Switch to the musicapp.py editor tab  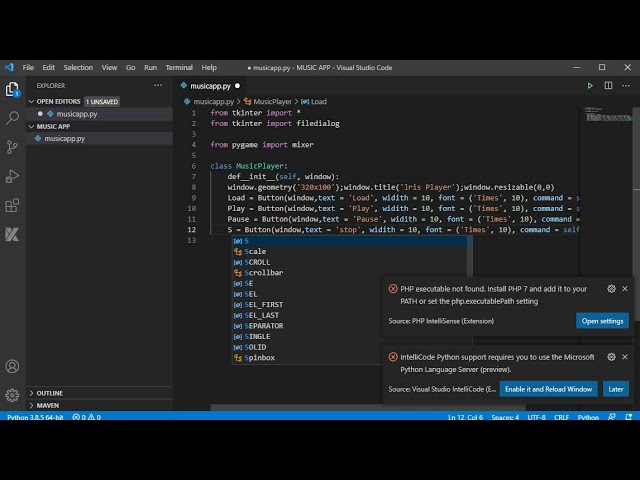pyautogui.click(x=211, y=86)
